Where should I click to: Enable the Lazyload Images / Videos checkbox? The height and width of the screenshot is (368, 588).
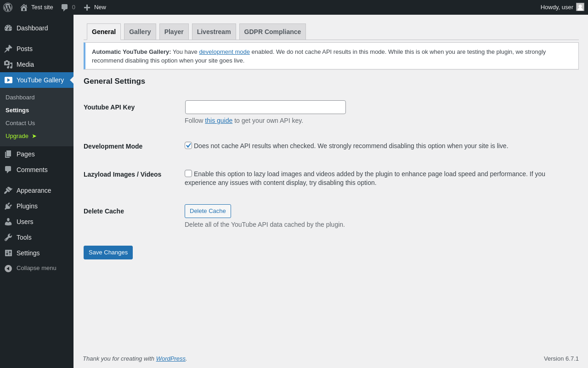(188, 173)
